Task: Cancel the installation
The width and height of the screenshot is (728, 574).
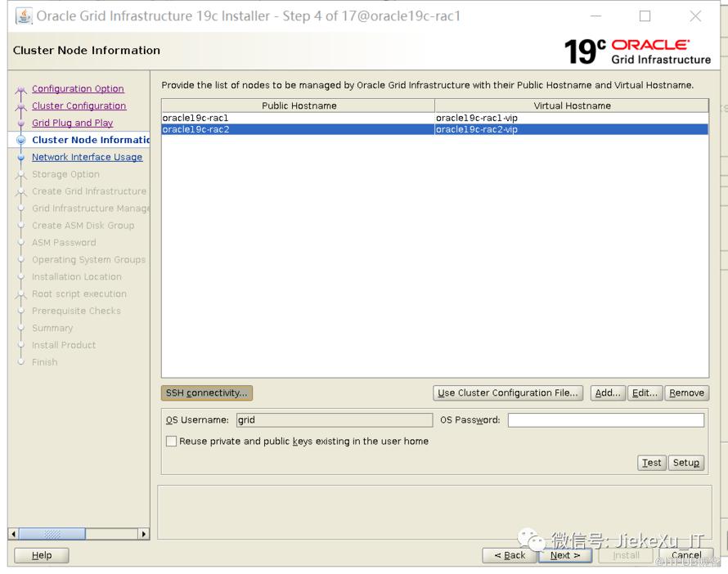Action: (x=686, y=555)
